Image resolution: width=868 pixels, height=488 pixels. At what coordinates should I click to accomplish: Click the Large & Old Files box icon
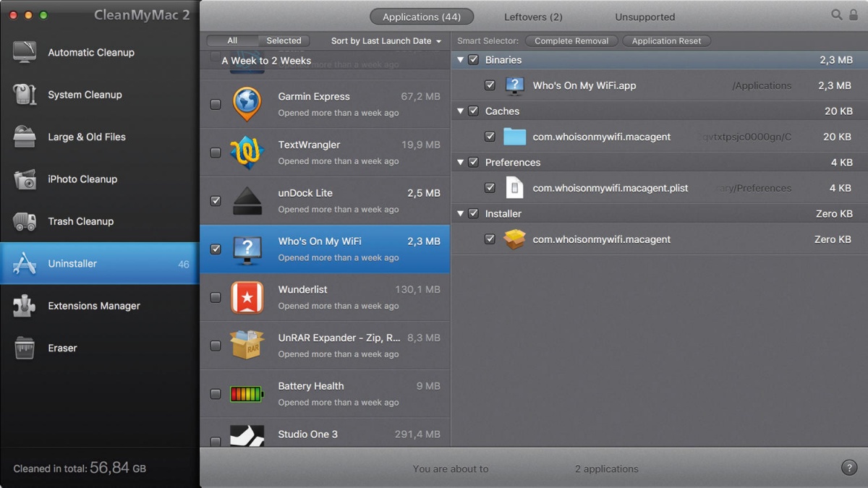point(25,137)
